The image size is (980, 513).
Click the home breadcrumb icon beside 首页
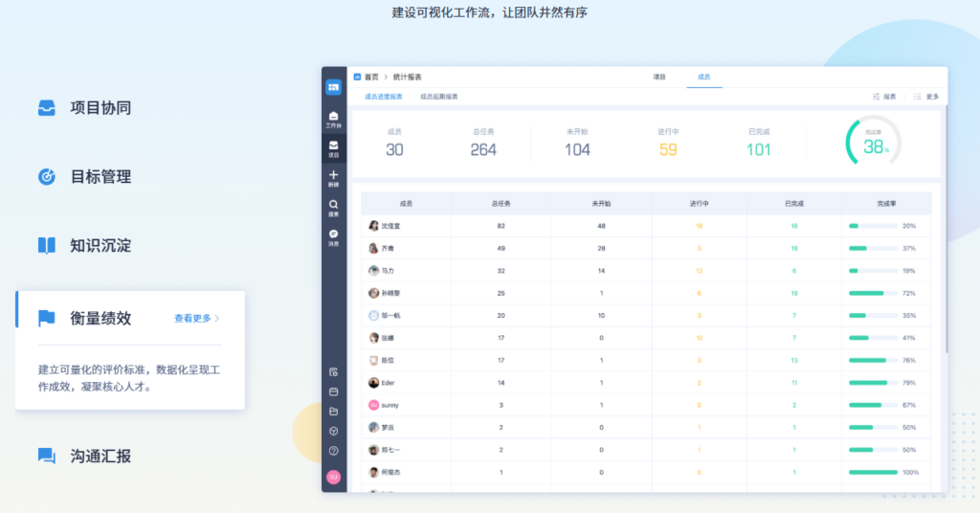tap(358, 77)
